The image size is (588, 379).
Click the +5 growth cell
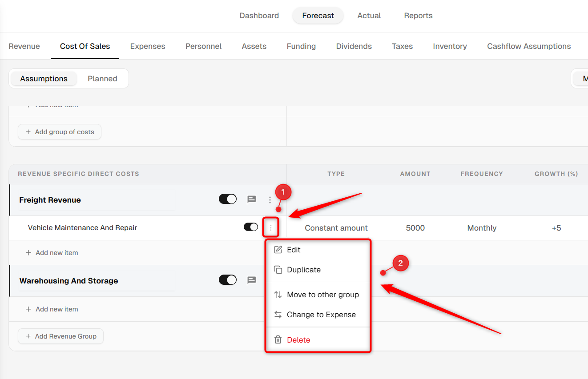coord(556,228)
